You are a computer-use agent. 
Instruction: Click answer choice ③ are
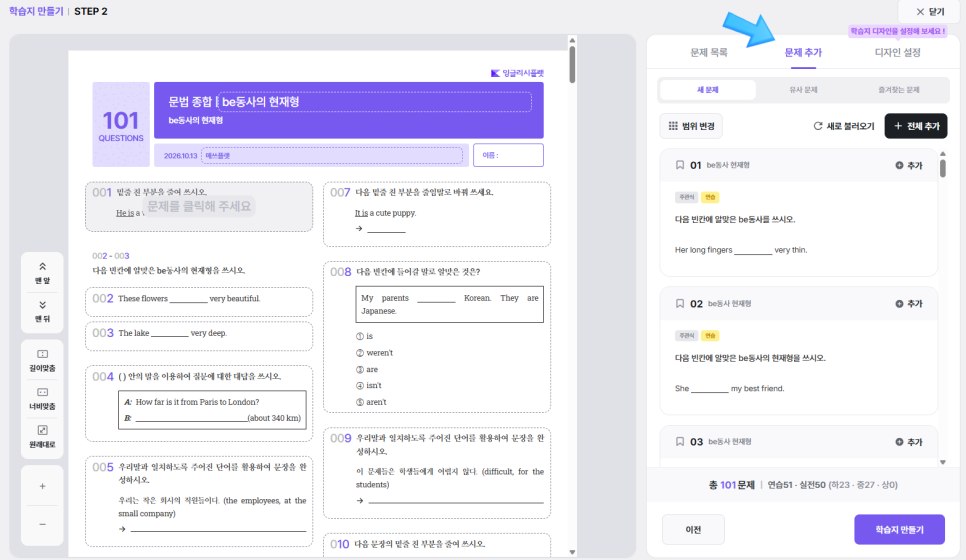[x=367, y=370]
